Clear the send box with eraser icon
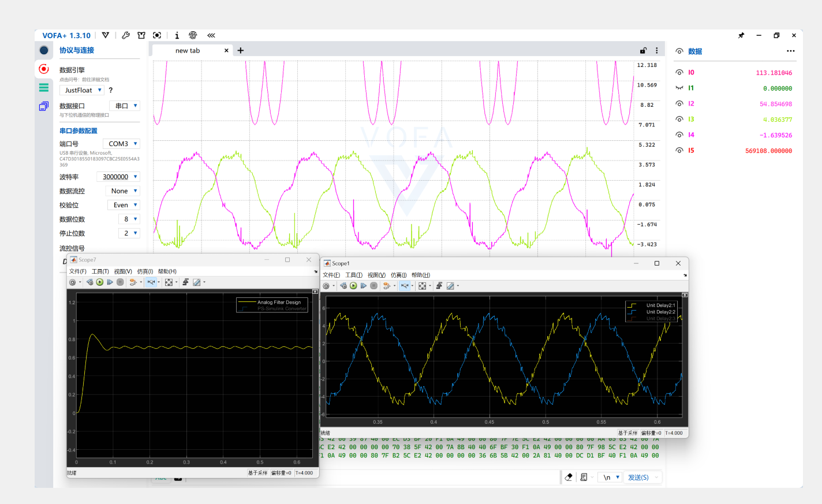This screenshot has width=822, height=504. point(569,477)
